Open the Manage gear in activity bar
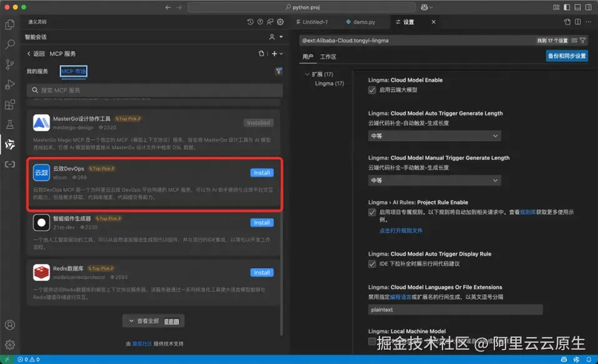The width and height of the screenshot is (598, 364). pyautogui.click(x=10, y=345)
